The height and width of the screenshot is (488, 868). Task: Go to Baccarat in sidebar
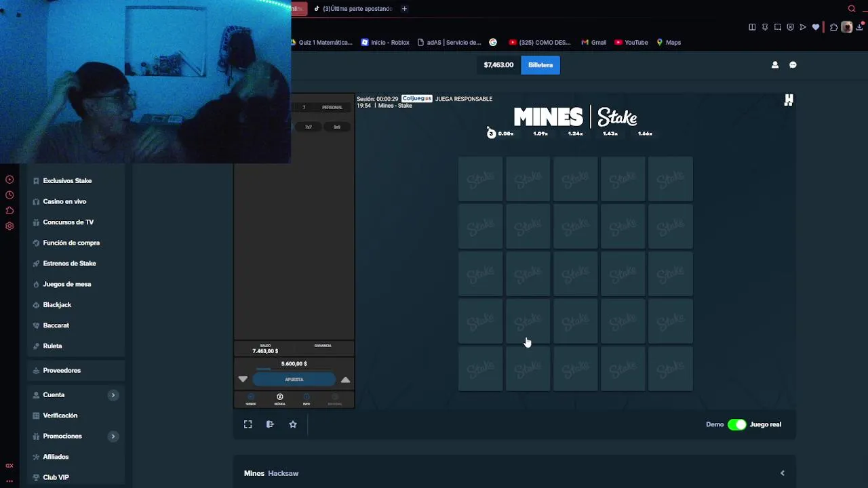tap(56, 325)
